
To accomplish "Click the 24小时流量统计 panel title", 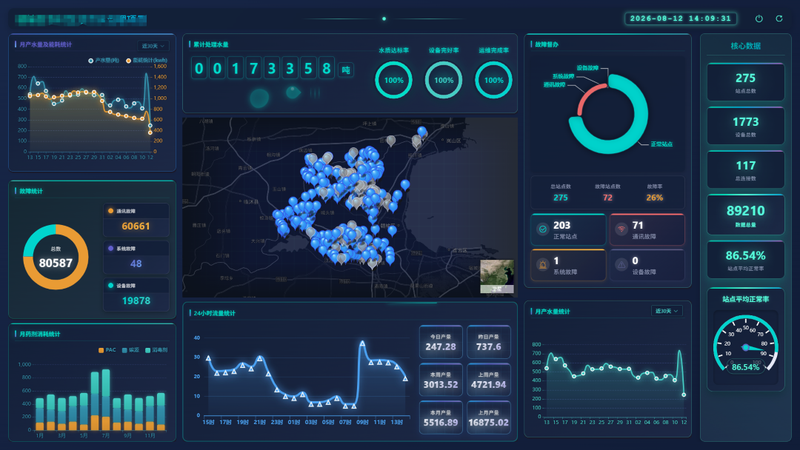I will click(x=214, y=313).
